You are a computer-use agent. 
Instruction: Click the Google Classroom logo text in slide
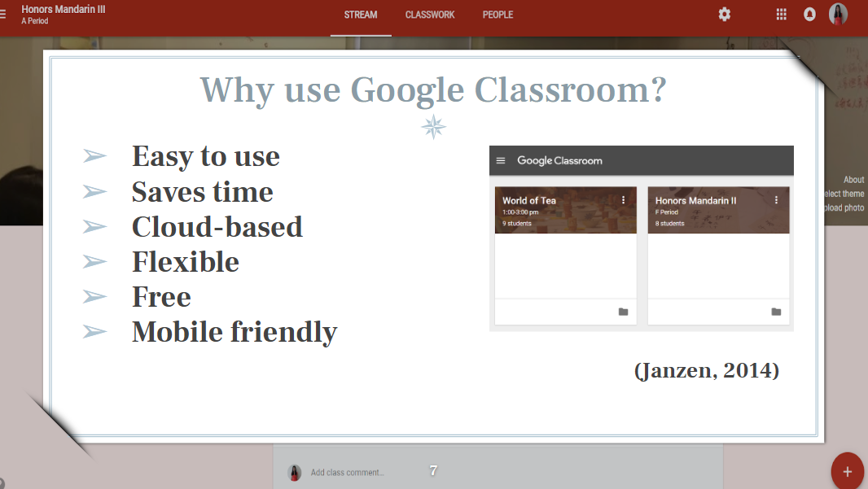click(559, 160)
